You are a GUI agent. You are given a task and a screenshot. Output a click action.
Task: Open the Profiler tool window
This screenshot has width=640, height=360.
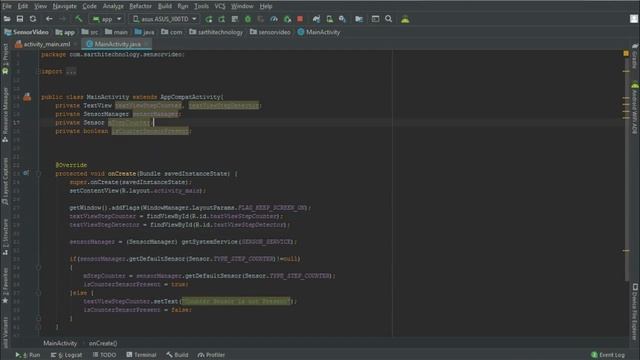tap(211, 355)
